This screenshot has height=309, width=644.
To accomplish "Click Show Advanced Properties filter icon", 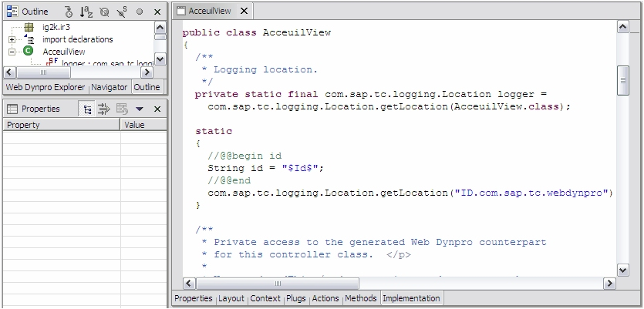I will pos(104,109).
